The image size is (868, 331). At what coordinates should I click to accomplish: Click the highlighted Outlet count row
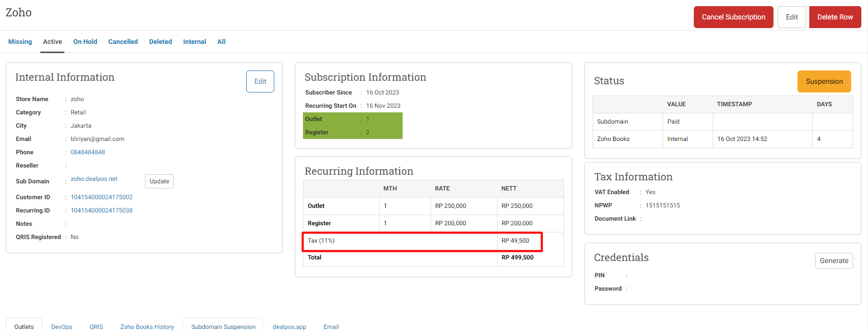tap(353, 119)
